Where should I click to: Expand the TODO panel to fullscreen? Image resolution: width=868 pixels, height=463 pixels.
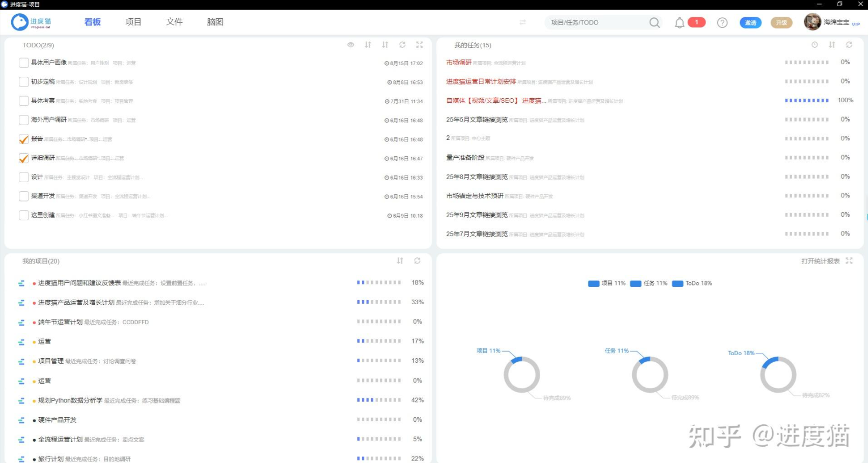pyautogui.click(x=419, y=45)
